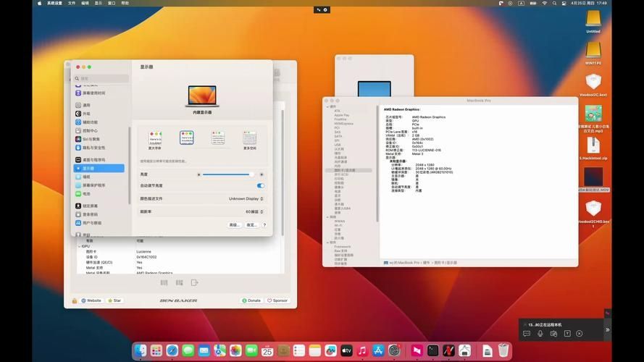The image size is (644, 362).
Task: Open the 显示 menu
Action: coord(99,3)
